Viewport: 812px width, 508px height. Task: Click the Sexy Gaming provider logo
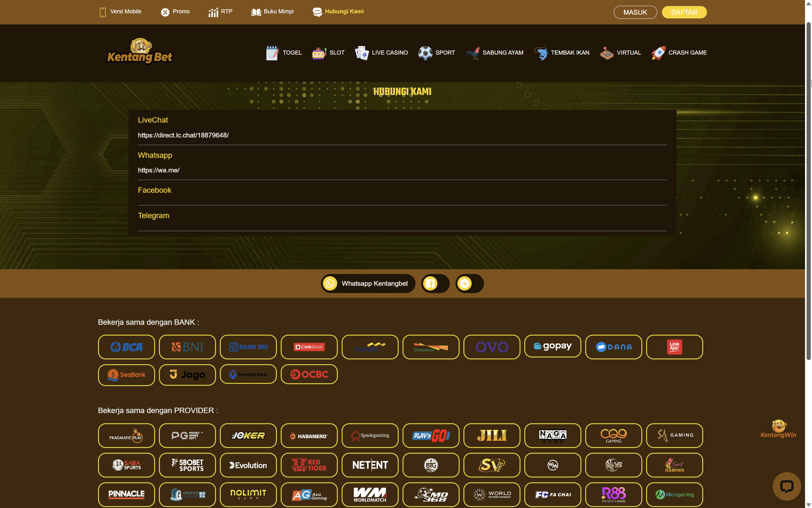[x=674, y=465]
